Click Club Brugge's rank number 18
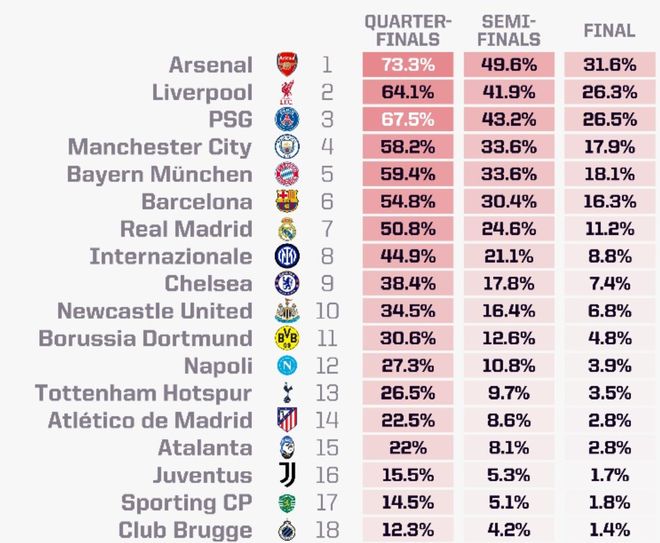This screenshot has height=543, width=660. tap(327, 529)
